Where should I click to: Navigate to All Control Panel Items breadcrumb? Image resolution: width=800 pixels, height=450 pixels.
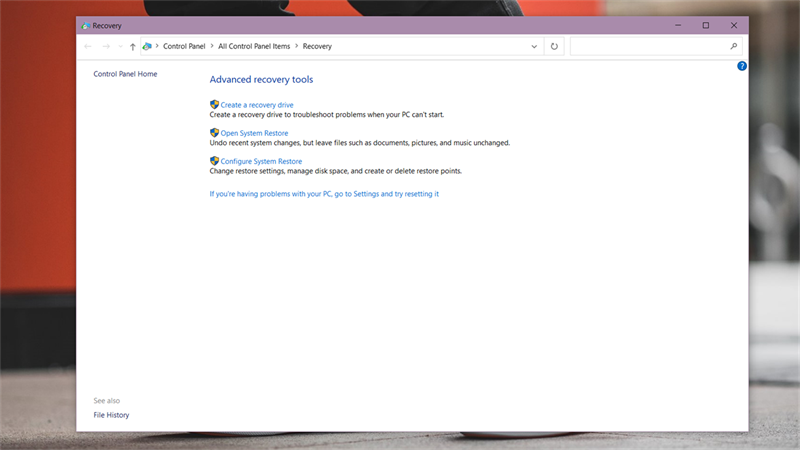coord(254,46)
